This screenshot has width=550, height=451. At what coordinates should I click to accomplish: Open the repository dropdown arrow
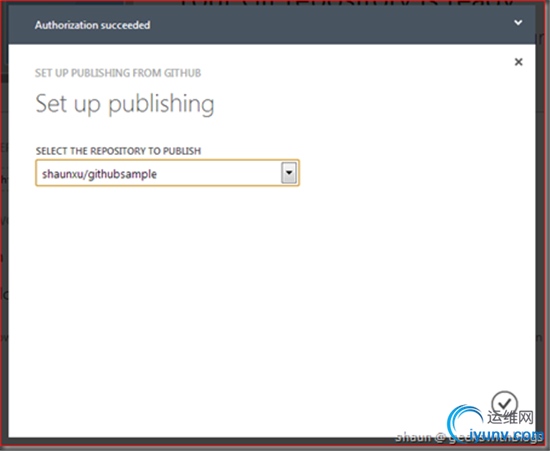[x=289, y=173]
